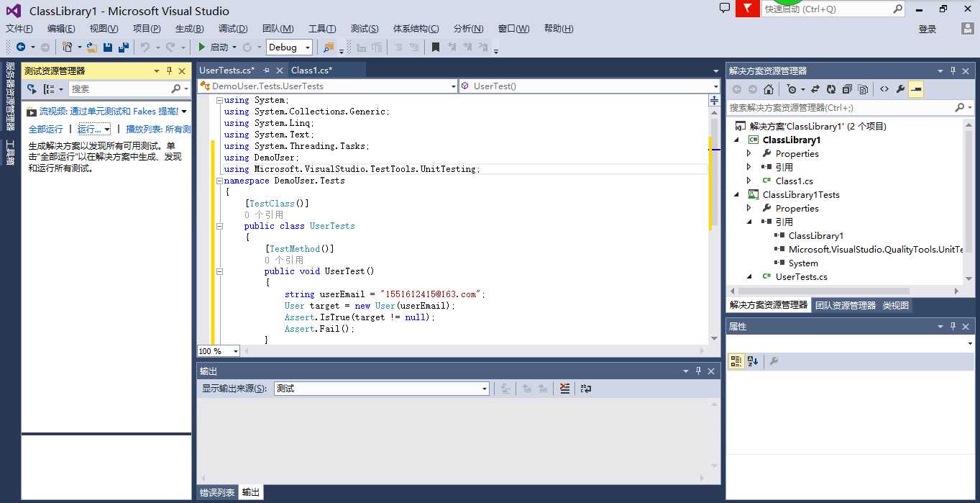Refresh Solution Explorer with the refresh icon
This screenshot has width=980, height=503.
(831, 89)
